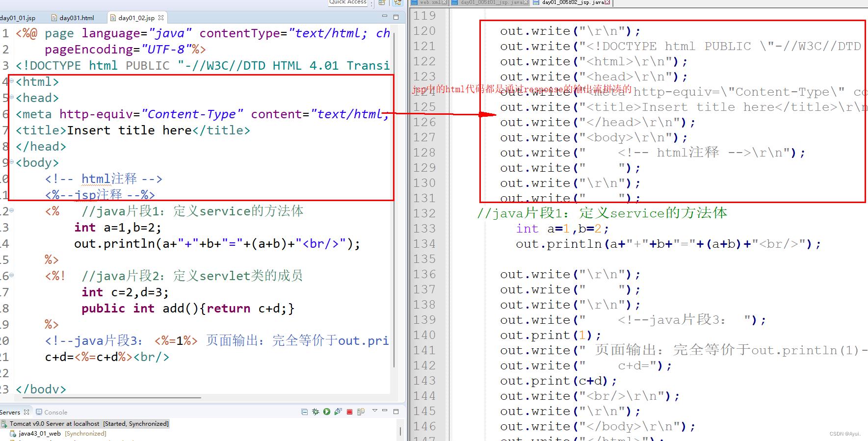Click the green Start server icon
Viewport: 868px width, 441px height.
click(x=327, y=412)
